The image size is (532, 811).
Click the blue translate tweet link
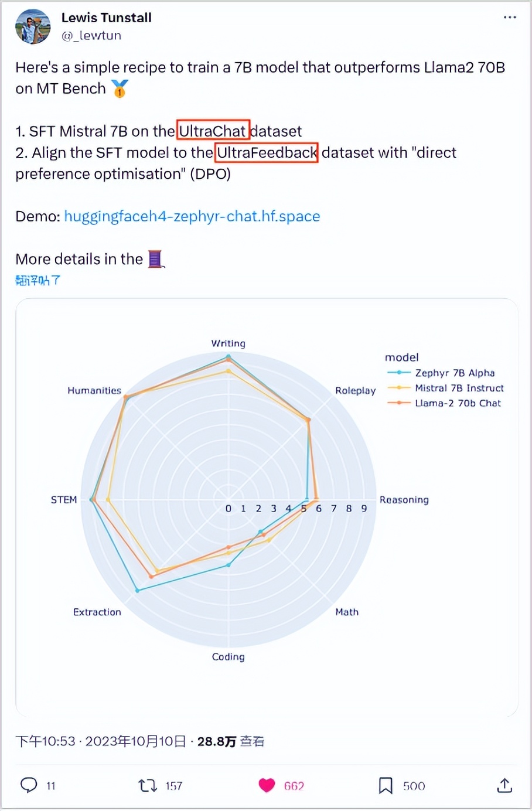[x=38, y=280]
